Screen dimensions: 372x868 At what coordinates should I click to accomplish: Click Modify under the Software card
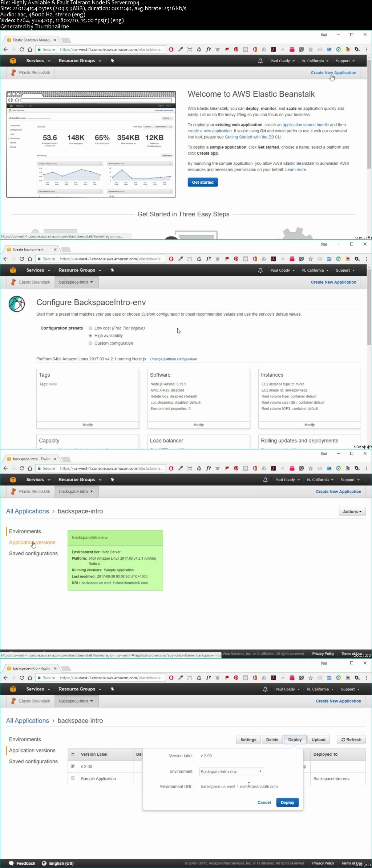tap(198, 425)
